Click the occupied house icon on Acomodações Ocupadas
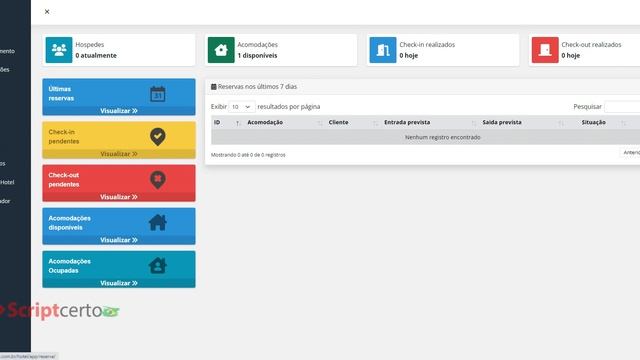640x360 pixels. click(x=158, y=266)
